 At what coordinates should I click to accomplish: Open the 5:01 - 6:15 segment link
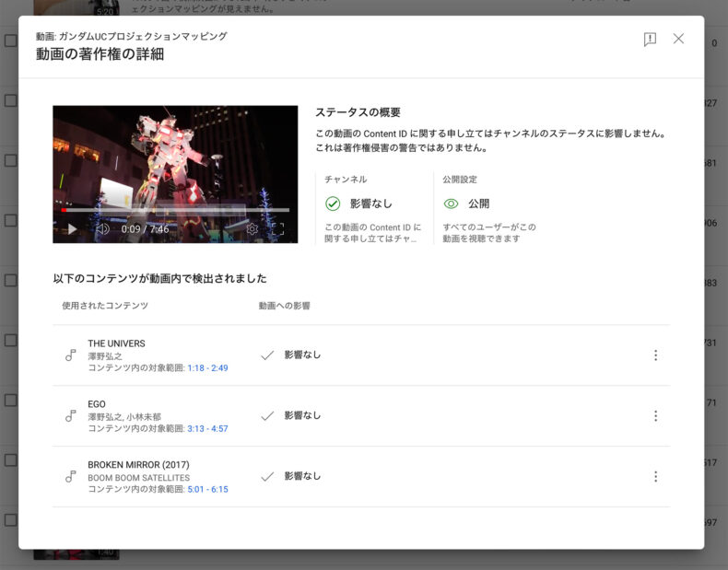coord(207,490)
